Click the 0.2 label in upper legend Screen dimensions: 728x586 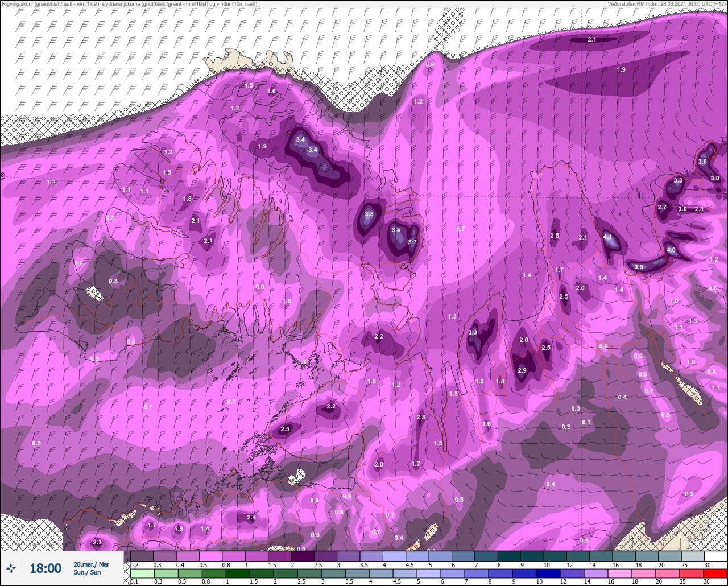click(134, 564)
